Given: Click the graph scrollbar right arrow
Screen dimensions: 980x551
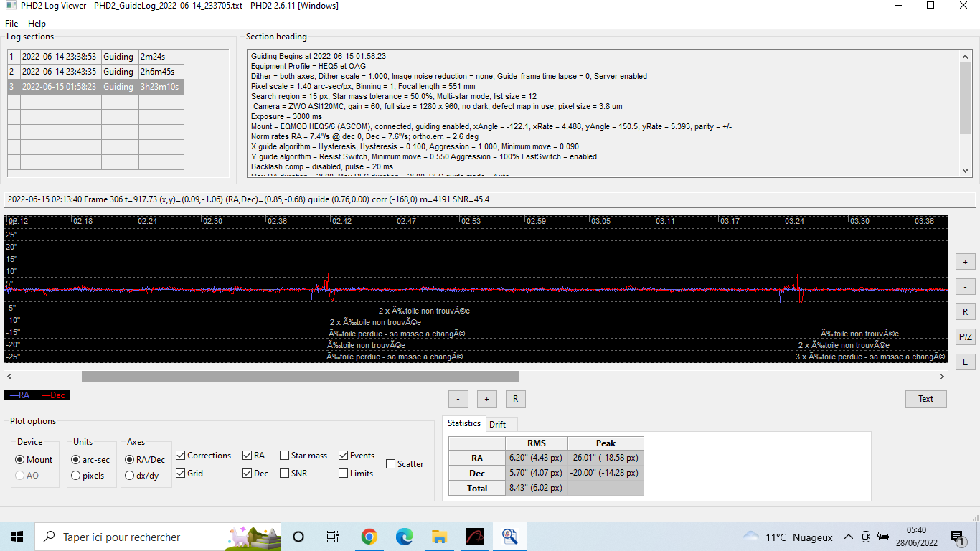Looking at the screenshot, I should click(x=942, y=377).
